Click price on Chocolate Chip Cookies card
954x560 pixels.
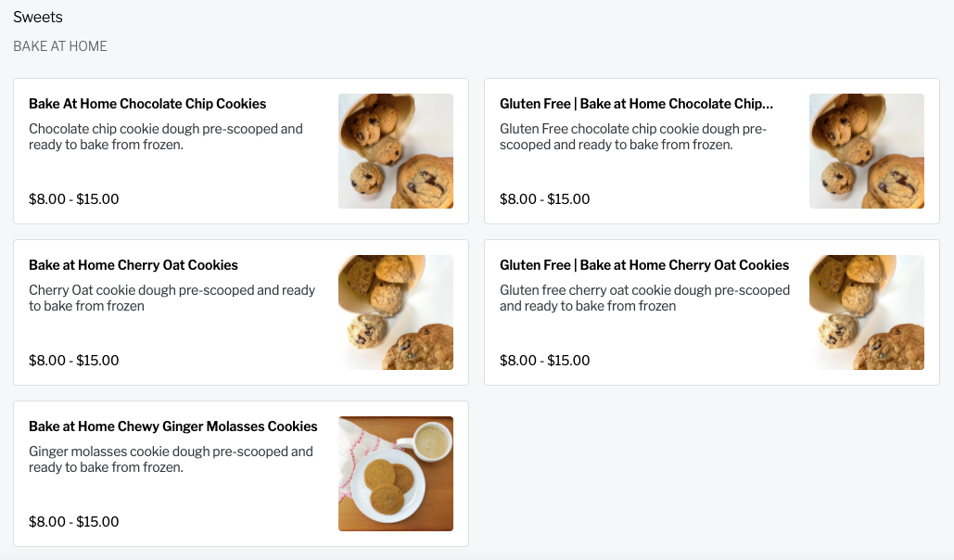pyautogui.click(x=74, y=199)
